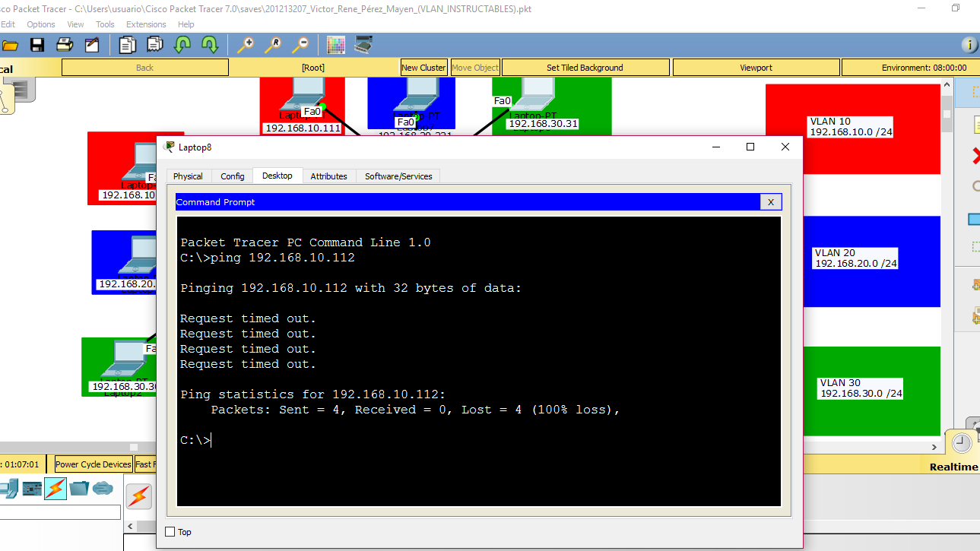980x551 pixels.
Task: Click the device name field under categories
Action: (x=60, y=513)
